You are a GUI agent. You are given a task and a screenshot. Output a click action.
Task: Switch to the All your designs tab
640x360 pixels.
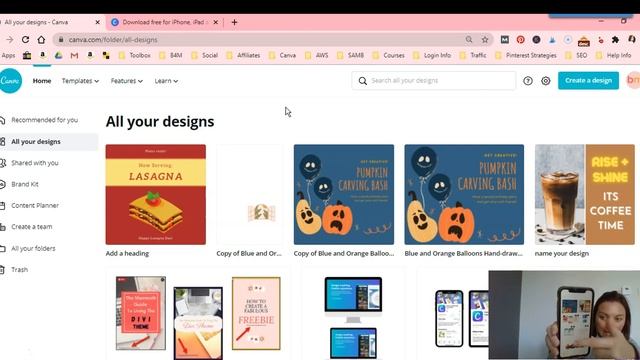pos(51,22)
